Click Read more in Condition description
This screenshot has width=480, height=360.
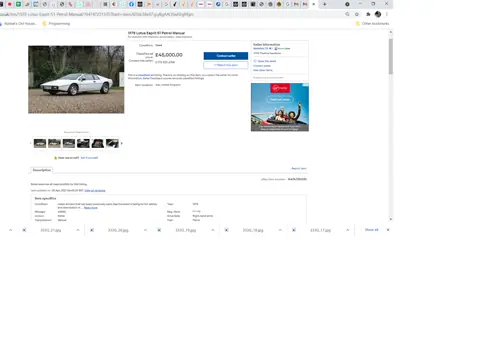91,208
